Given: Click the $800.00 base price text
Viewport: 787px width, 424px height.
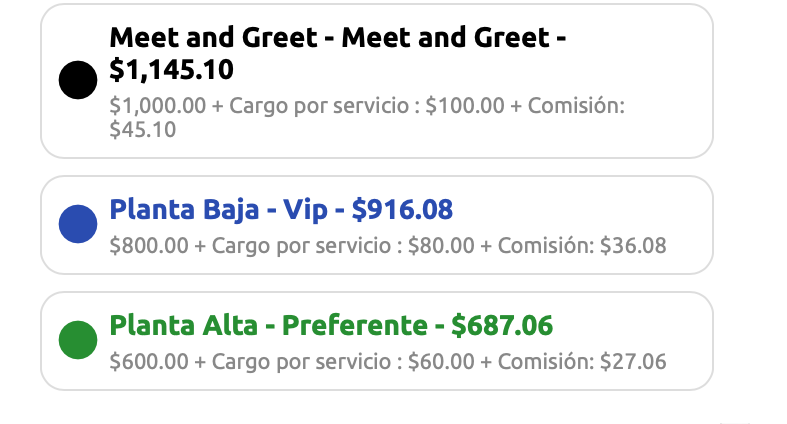Looking at the screenshot, I should (149, 246).
